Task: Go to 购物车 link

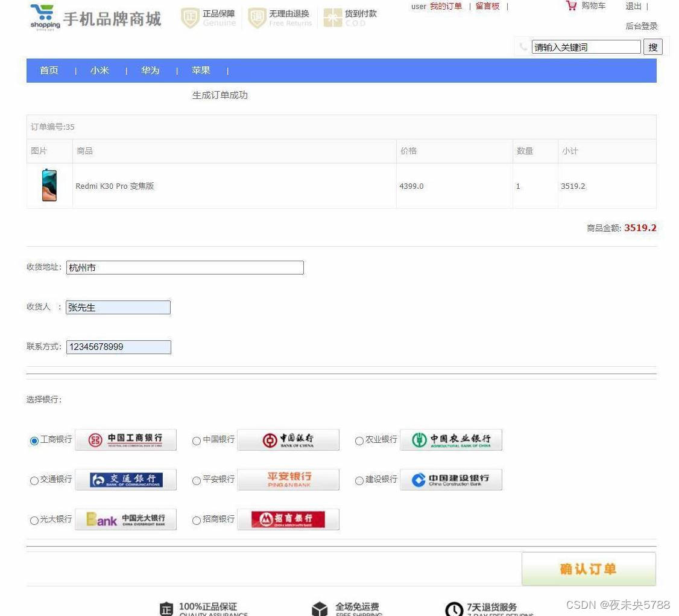Action: point(593,5)
